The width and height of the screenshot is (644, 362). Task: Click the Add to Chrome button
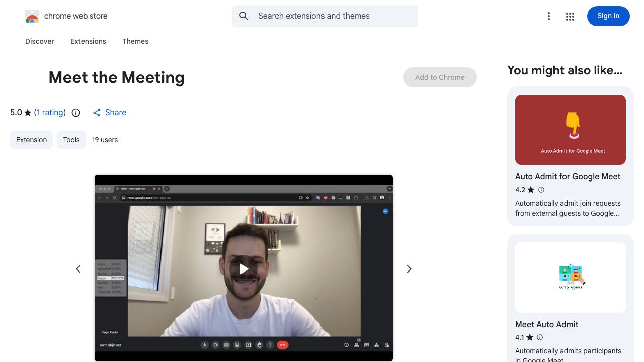point(440,77)
